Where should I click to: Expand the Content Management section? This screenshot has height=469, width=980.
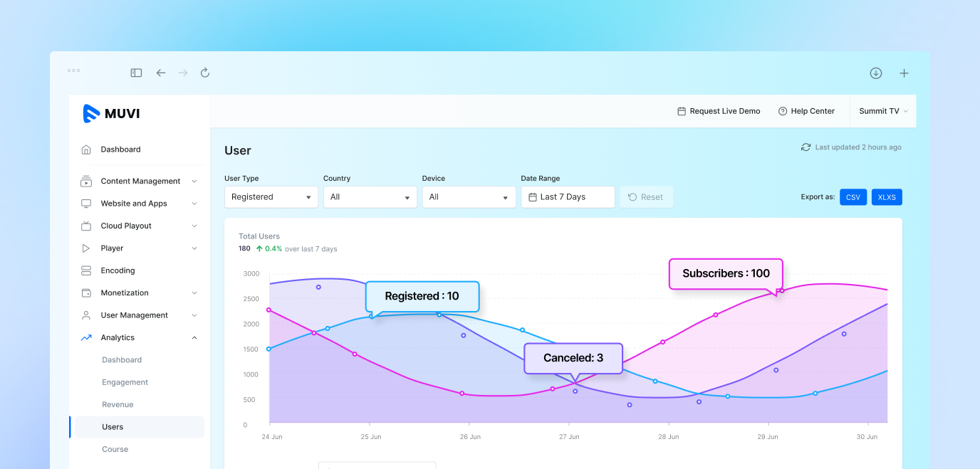(139, 181)
